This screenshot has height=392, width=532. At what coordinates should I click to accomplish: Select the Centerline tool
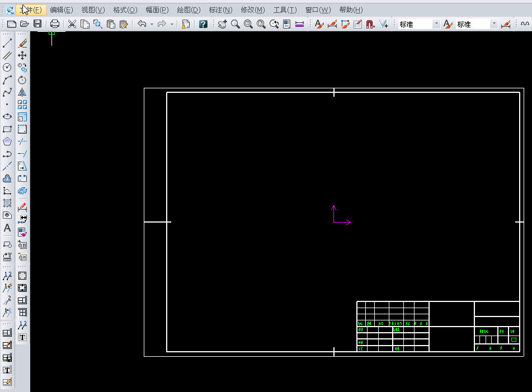7,166
